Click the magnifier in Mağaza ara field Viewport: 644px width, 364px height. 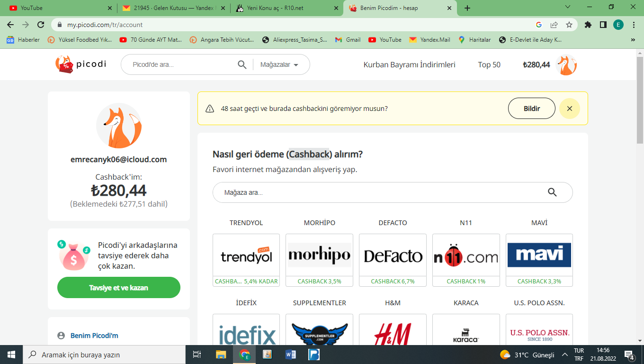[x=552, y=192]
